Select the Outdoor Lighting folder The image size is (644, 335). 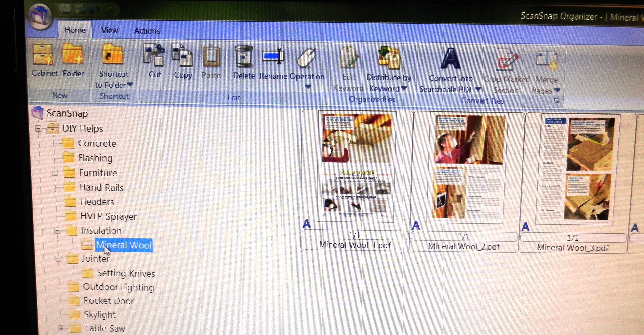(x=118, y=287)
